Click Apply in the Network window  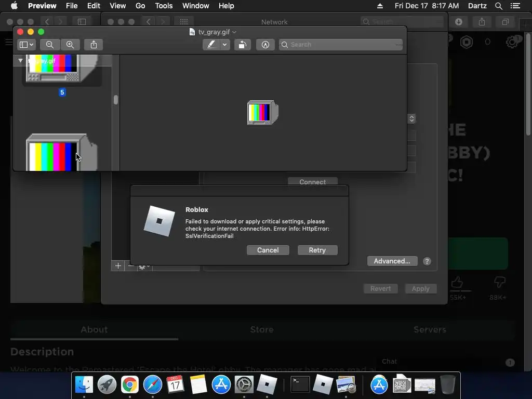421,289
